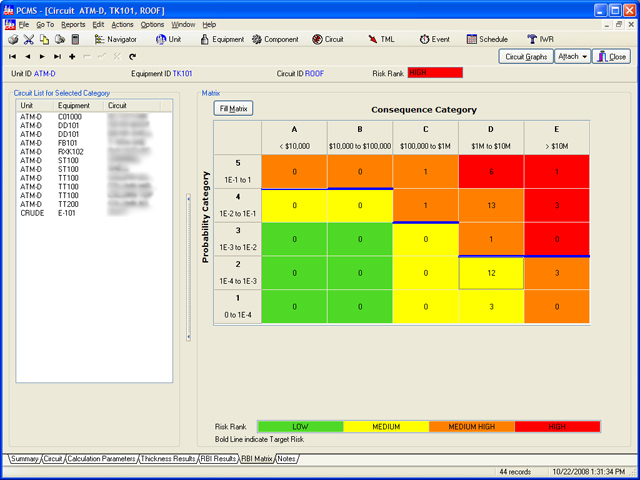Open the Schedule module from the toolbar
This screenshot has height=480, width=640.
[487, 40]
